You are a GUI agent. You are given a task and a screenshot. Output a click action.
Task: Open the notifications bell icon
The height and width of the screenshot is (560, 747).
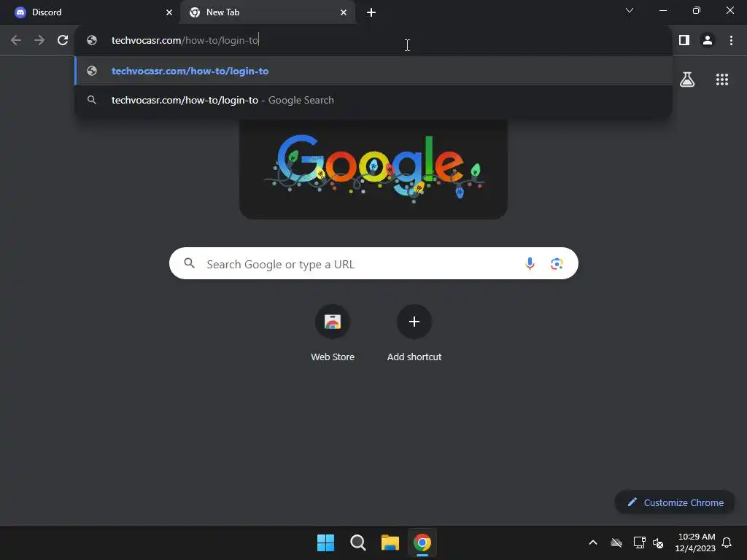(x=727, y=542)
